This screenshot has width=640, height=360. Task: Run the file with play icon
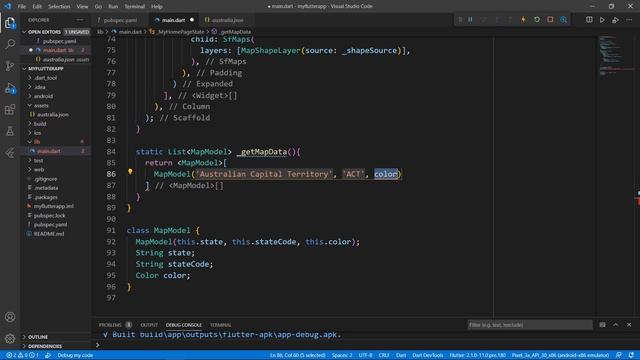tap(602, 20)
